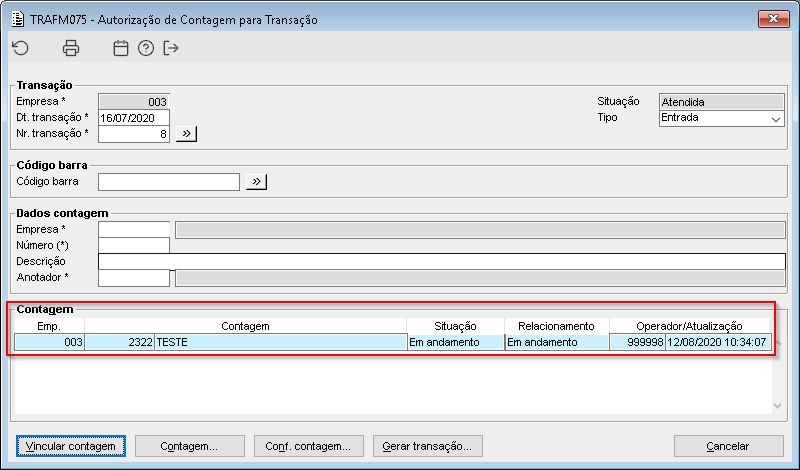Click the arrow button beside Nr. transação
800x470 pixels.
click(186, 133)
